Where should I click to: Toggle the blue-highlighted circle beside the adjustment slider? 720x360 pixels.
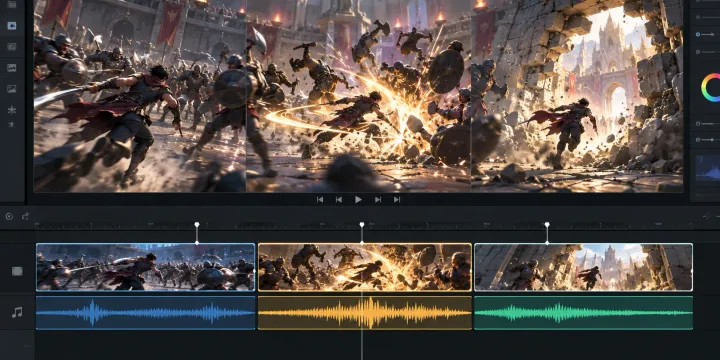pyautogui.click(x=698, y=34)
